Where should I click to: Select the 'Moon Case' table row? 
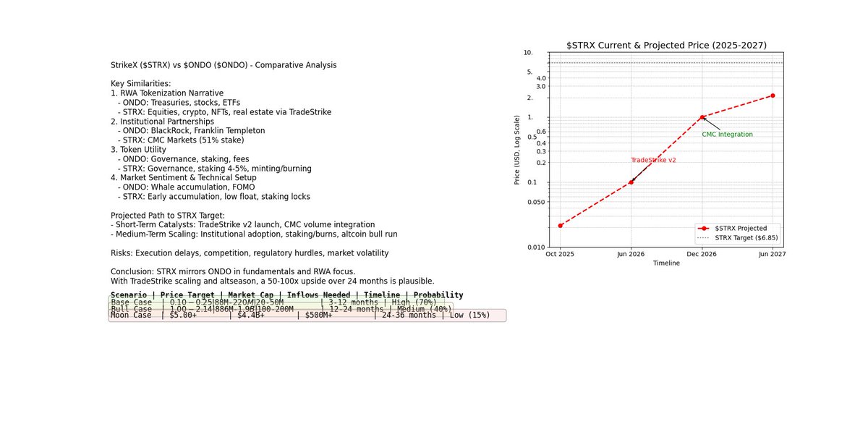click(307, 315)
